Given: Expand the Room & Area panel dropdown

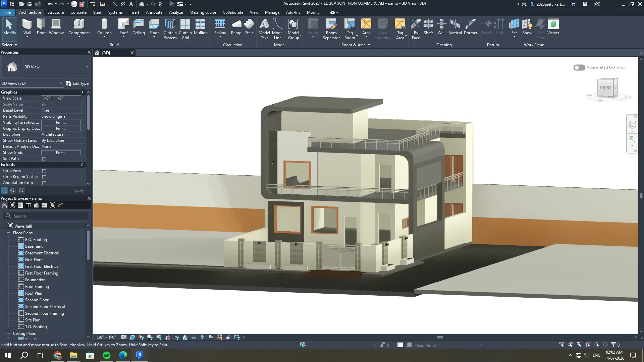Looking at the screenshot, I should 356,45.
